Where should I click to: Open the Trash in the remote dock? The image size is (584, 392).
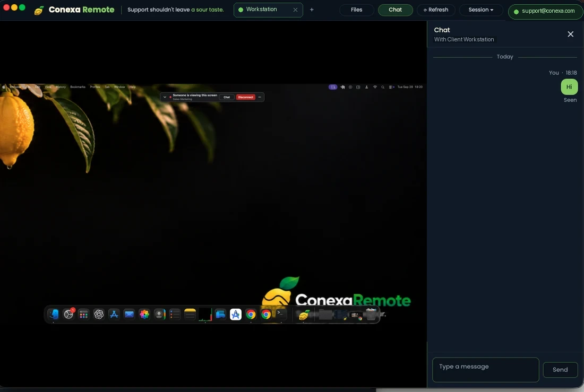click(x=371, y=314)
